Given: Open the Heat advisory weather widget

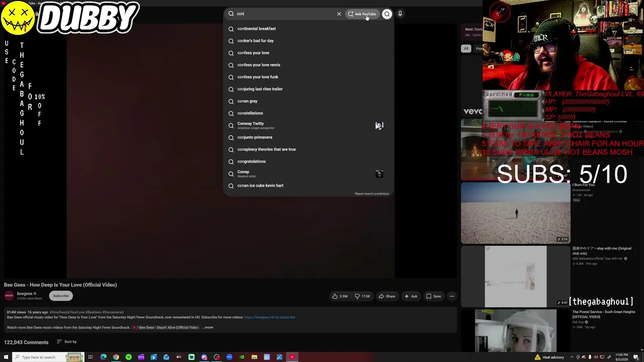Looking at the screenshot, I should pyautogui.click(x=549, y=357).
